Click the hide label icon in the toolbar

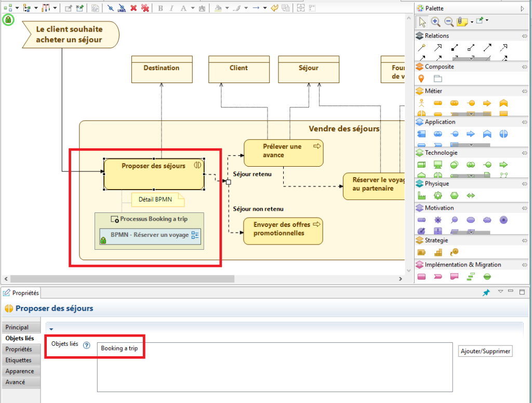121,8
